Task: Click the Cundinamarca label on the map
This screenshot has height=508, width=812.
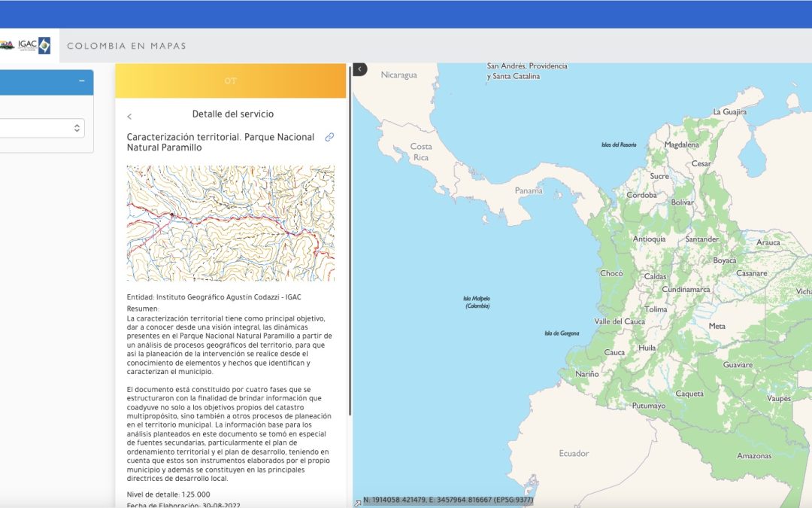Action: coord(686,289)
